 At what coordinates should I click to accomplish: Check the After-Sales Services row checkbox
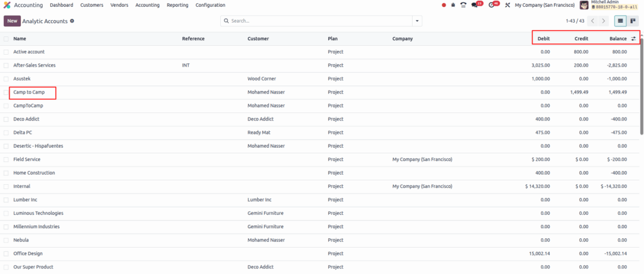(6, 65)
